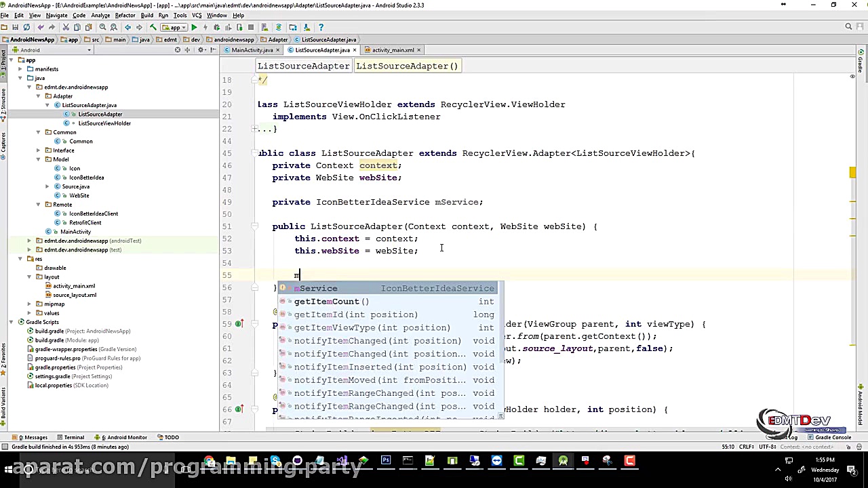Run app with the green play icon

[x=194, y=27]
